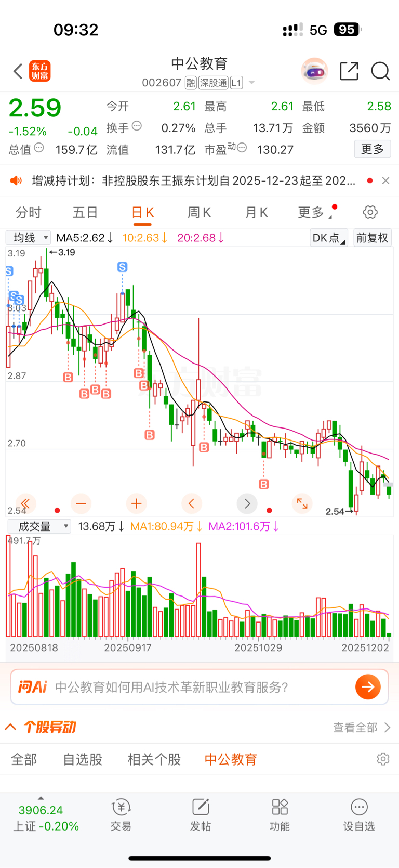399x868 pixels.
Task: Tap the 10:2.63 moving average value
Action: (x=145, y=238)
